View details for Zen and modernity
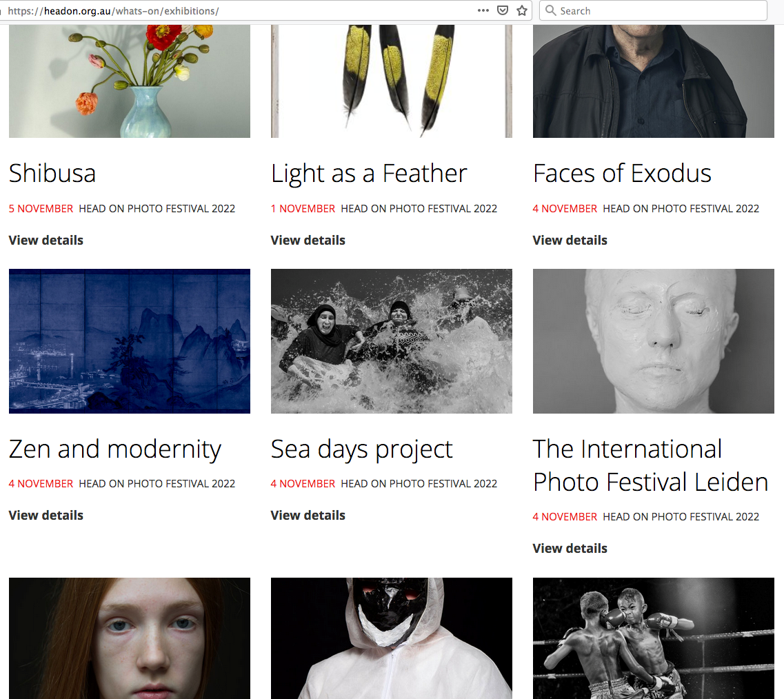Screen dimensions: 784x699 click(46, 516)
